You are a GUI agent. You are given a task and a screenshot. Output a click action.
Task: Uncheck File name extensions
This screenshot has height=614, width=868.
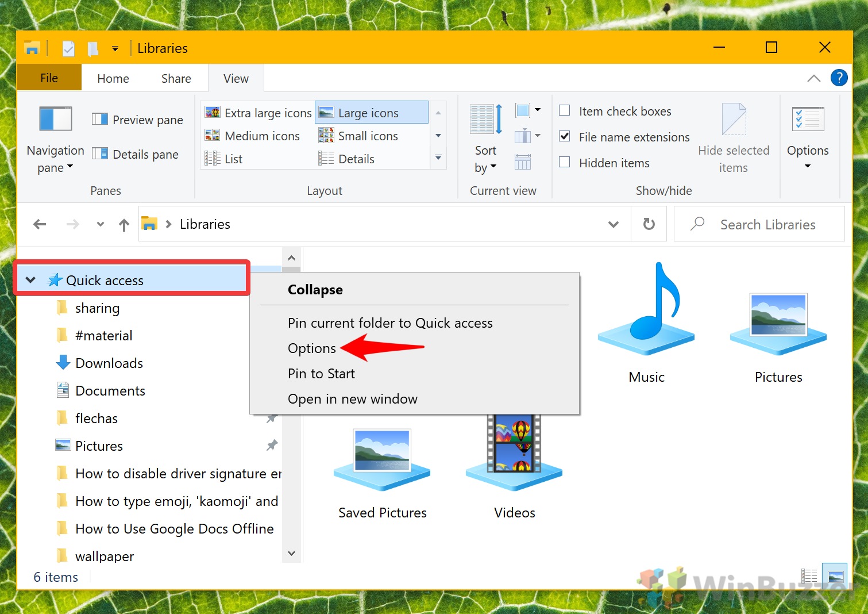[565, 136]
